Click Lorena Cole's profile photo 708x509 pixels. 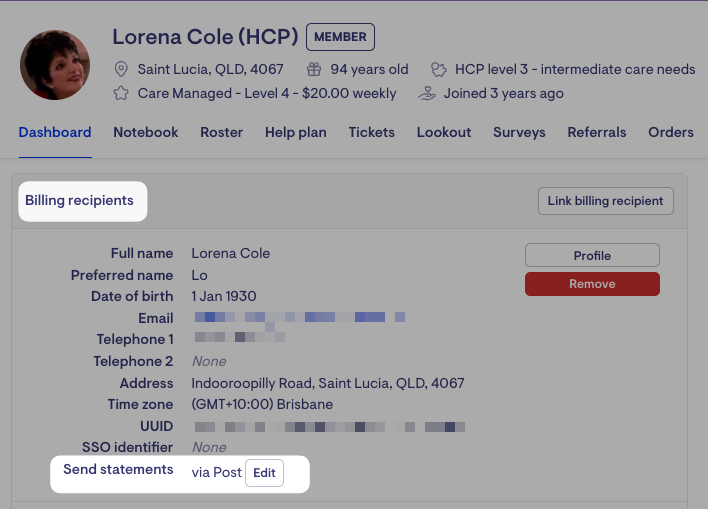point(55,65)
